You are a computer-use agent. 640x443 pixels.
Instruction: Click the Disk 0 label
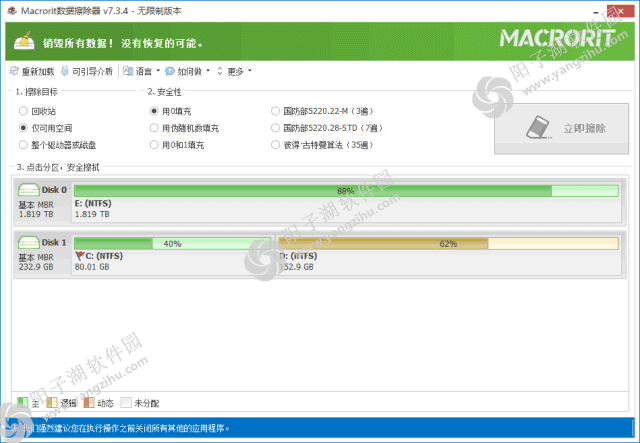(54, 190)
